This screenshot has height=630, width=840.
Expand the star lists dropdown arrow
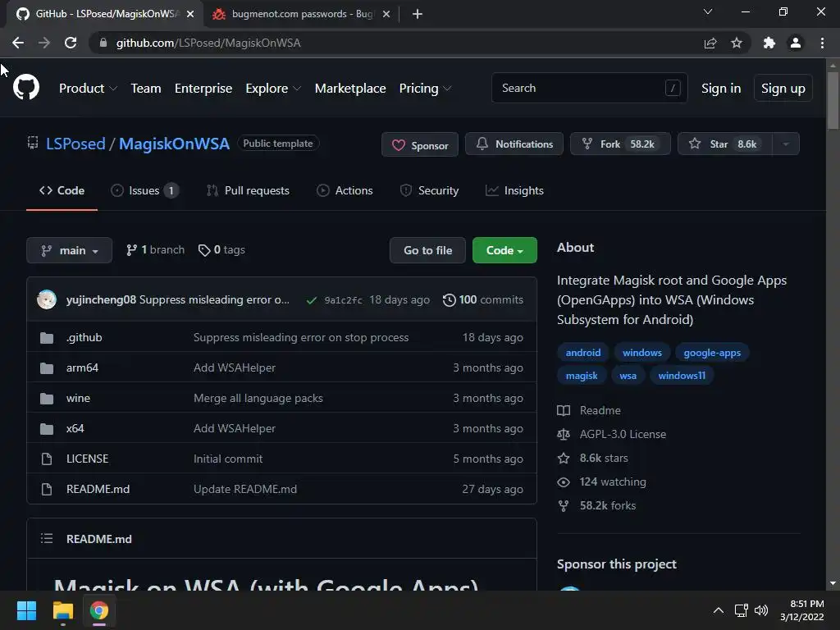(786, 144)
